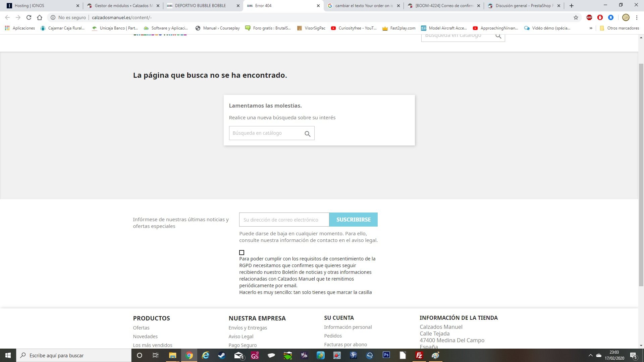Open the Steam taskbar icon

pos(222,355)
